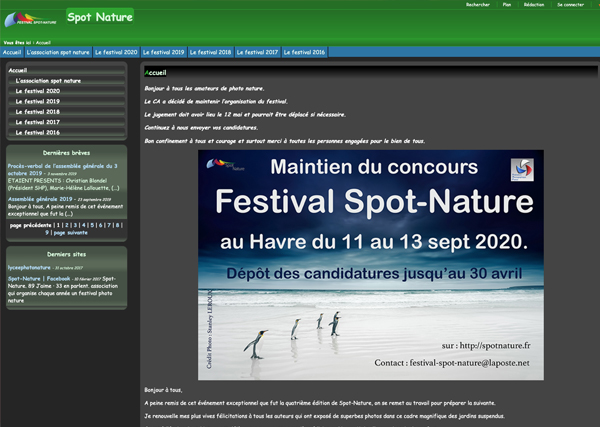This screenshot has height=427, width=600.
Task: Open Procès-verbal de l'assemblée générale news link
Action: (62, 169)
